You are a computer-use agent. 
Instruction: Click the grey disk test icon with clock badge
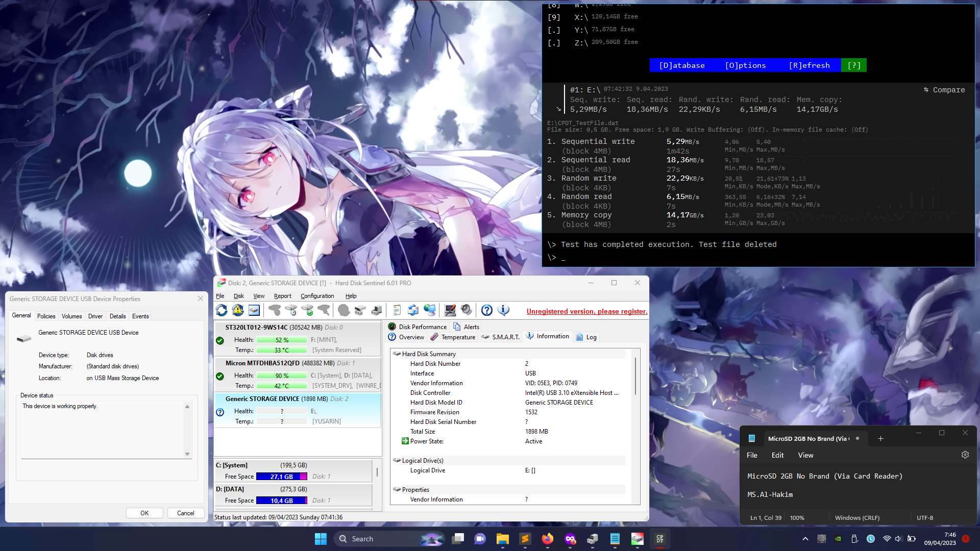(x=291, y=310)
